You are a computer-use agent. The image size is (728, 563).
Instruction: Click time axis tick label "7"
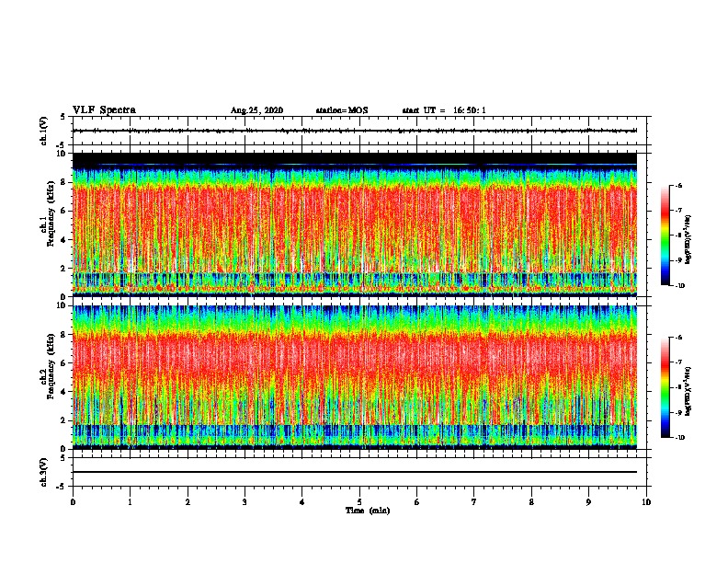point(474,501)
